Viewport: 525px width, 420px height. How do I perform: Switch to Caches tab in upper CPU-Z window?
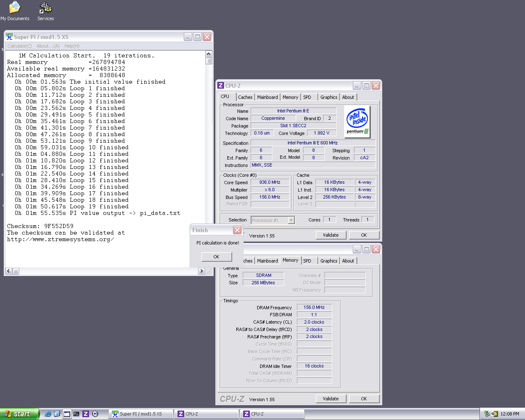(245, 97)
